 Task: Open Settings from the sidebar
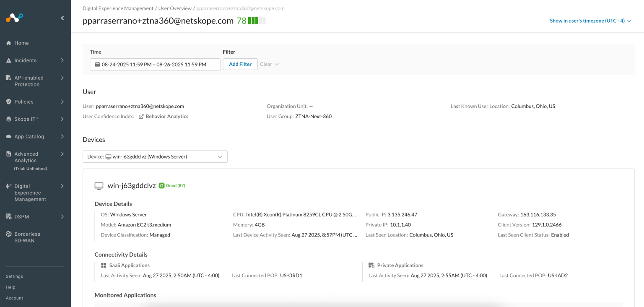point(14,276)
